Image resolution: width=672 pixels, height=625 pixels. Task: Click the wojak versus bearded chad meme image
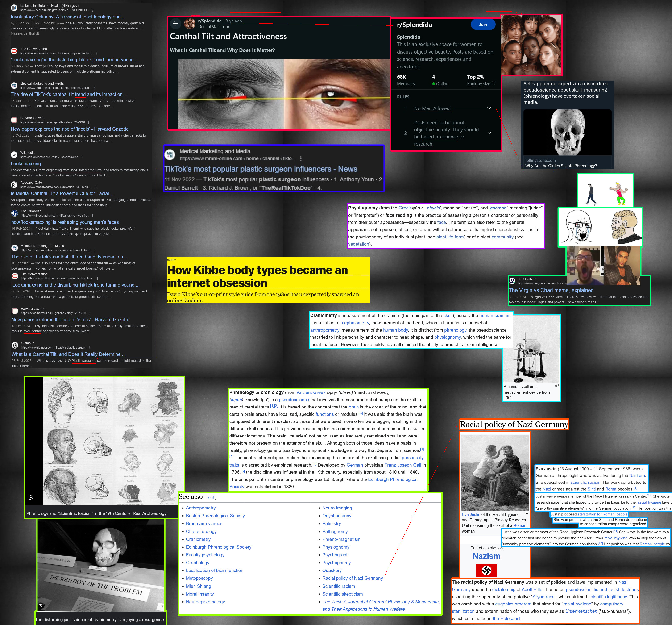(600, 227)
